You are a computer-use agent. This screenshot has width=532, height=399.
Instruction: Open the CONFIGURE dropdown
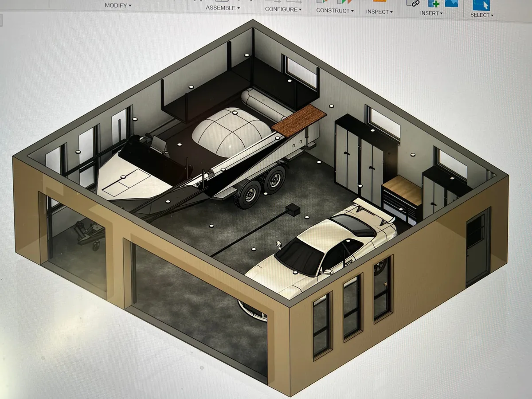pyautogui.click(x=283, y=9)
